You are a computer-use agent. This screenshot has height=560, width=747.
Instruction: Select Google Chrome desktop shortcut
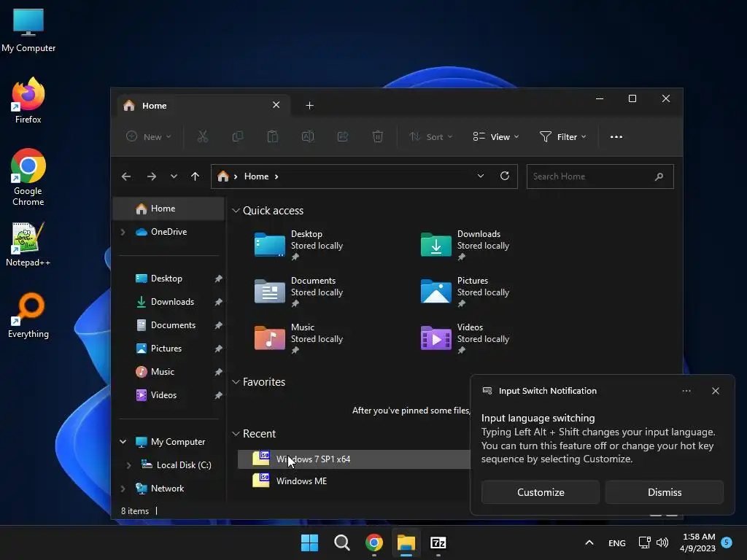click(28, 177)
